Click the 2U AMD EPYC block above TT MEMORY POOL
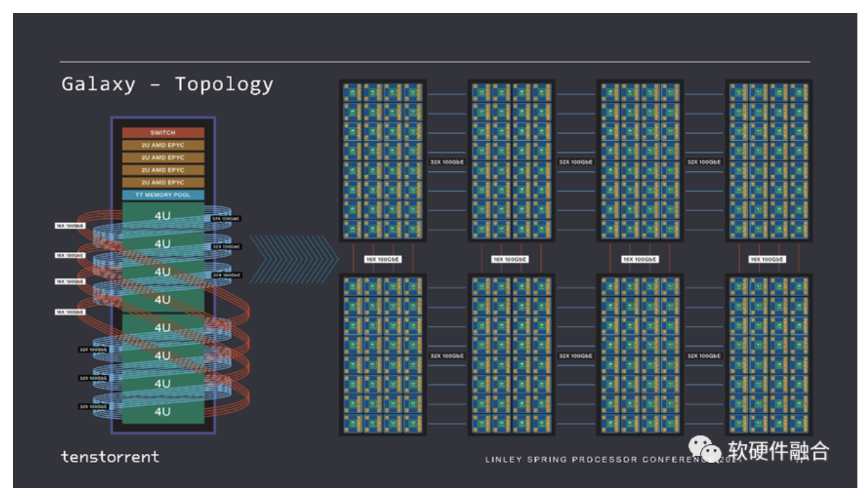 pyautogui.click(x=163, y=183)
